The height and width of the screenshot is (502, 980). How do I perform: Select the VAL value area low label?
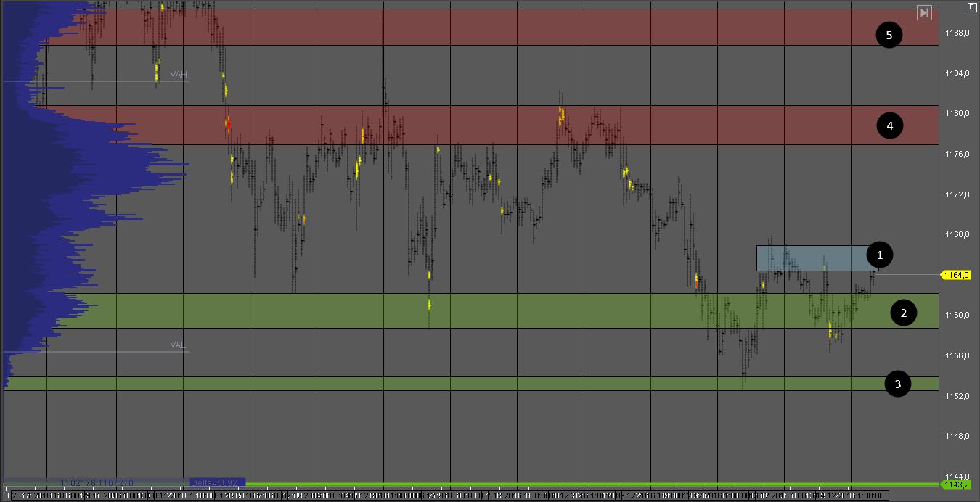coord(179,345)
